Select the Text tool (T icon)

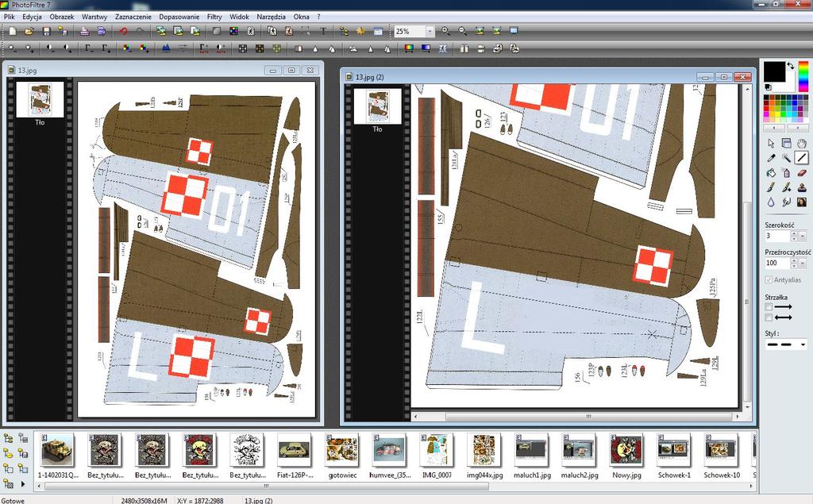(x=323, y=32)
